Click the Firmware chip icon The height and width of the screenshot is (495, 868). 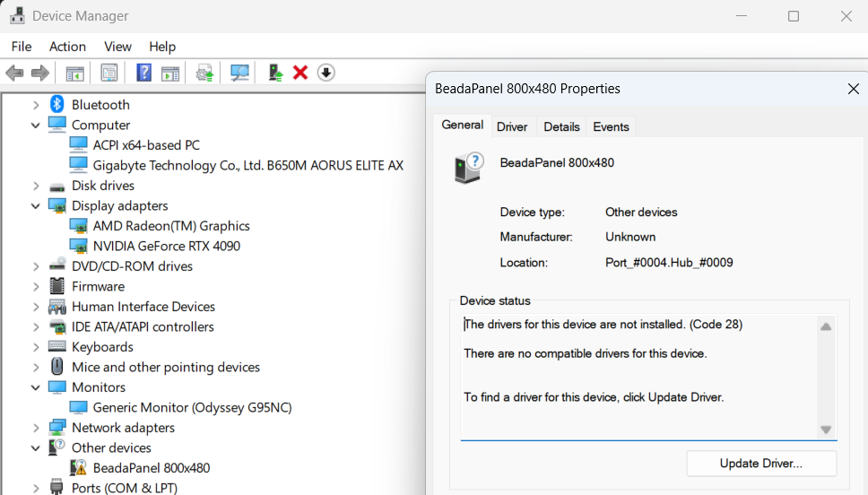click(57, 286)
